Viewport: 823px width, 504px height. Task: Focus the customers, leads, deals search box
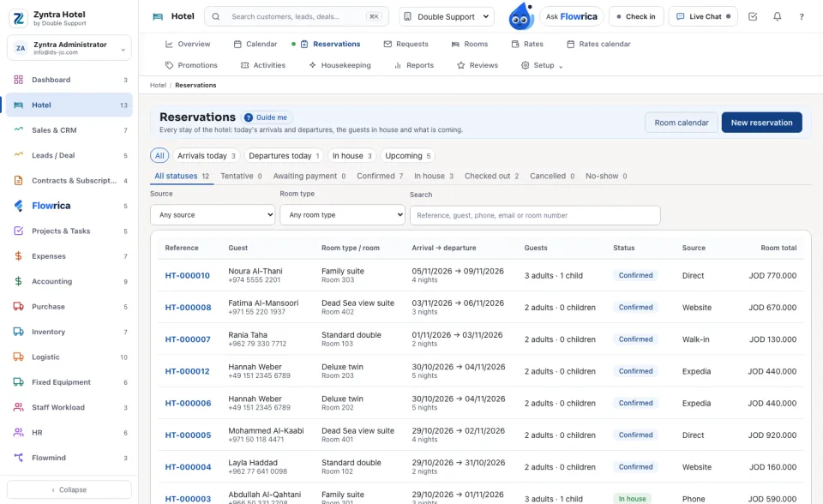click(297, 16)
